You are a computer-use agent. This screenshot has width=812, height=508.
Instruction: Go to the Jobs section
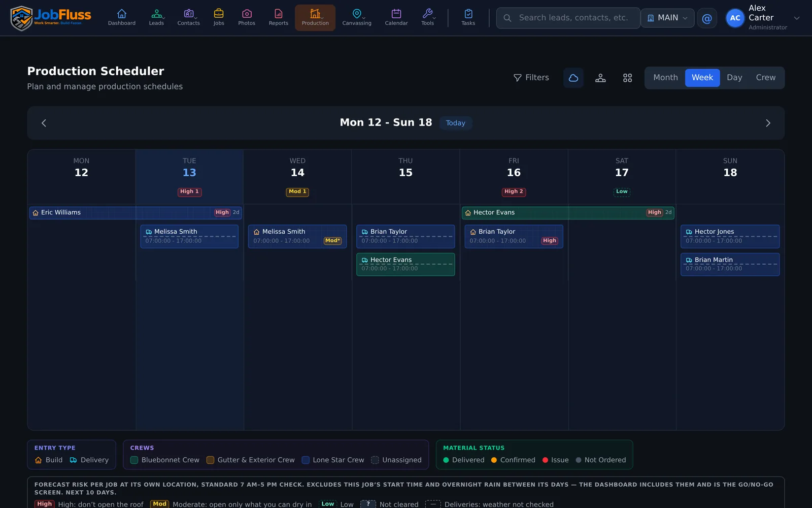(219, 17)
